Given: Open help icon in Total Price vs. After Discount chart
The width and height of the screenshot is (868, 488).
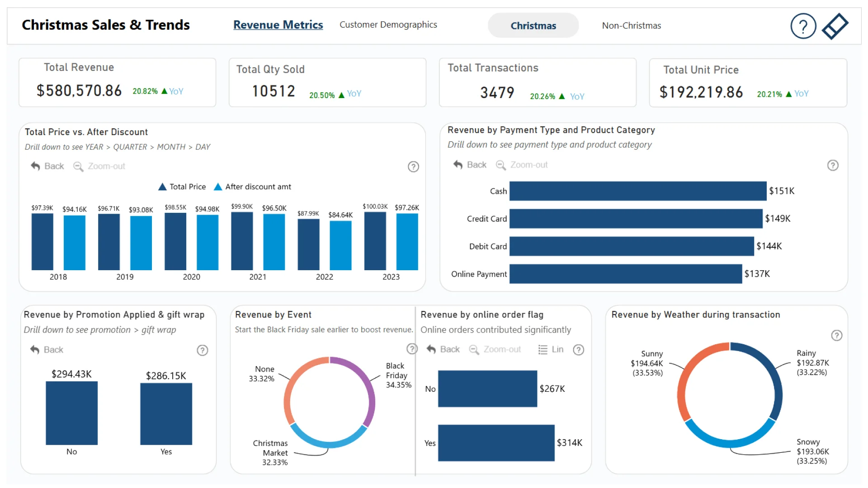Looking at the screenshot, I should pos(413,167).
